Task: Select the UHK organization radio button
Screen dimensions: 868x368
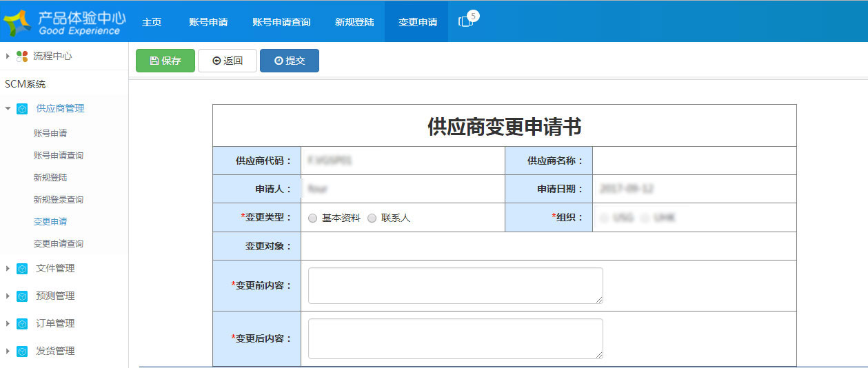Action: tap(645, 218)
